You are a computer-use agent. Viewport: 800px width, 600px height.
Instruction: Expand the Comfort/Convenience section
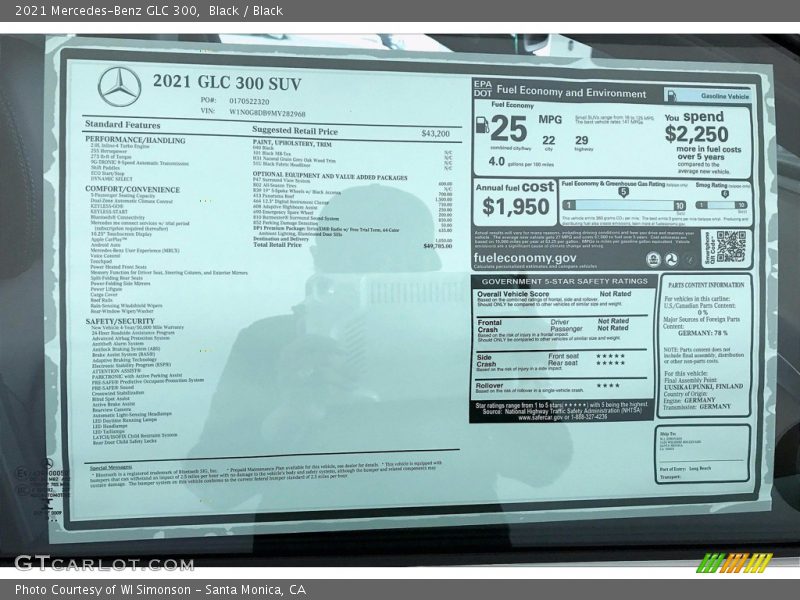(136, 190)
